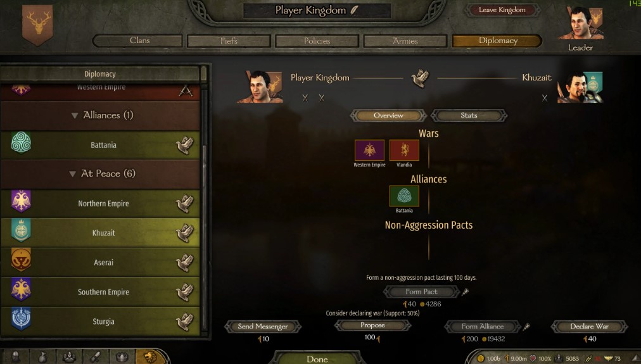Collapse the At Peace (6) section
The image size is (641, 364).
tap(72, 174)
